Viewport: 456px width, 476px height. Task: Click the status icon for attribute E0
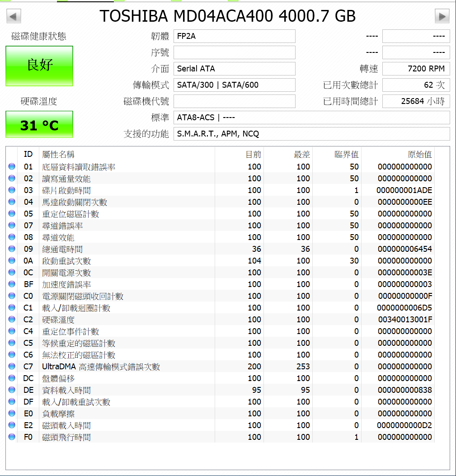click(12, 413)
